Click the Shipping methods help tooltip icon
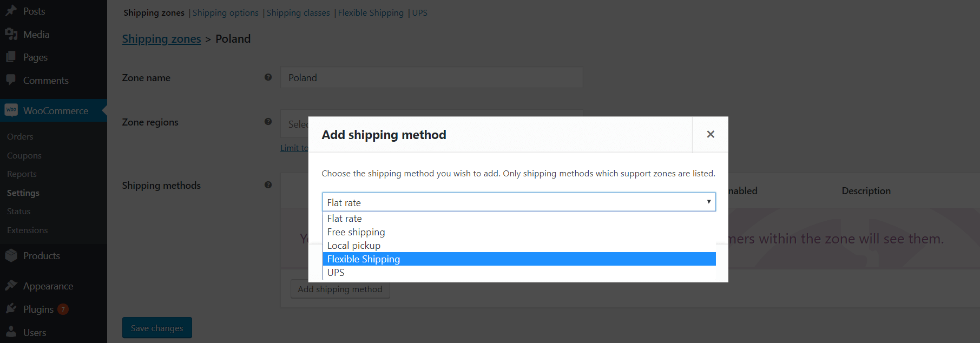 pyautogui.click(x=268, y=185)
